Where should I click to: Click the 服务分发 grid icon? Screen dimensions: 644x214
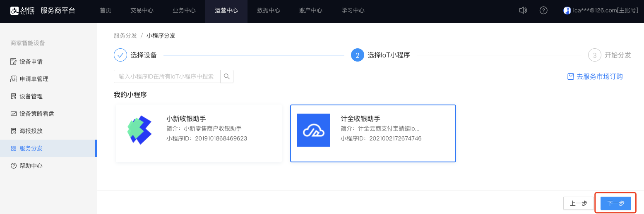coord(14,148)
